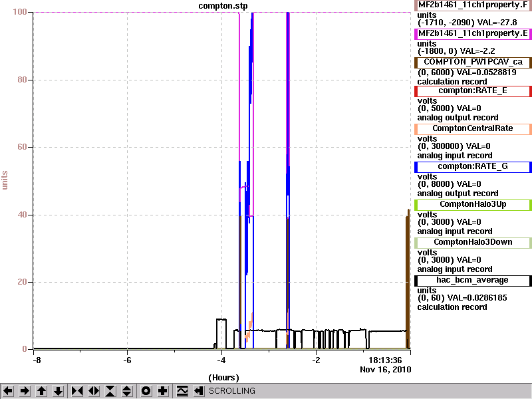Pan the plot right with right arrow
The height and width of the screenshot is (399, 532).
tap(25, 391)
